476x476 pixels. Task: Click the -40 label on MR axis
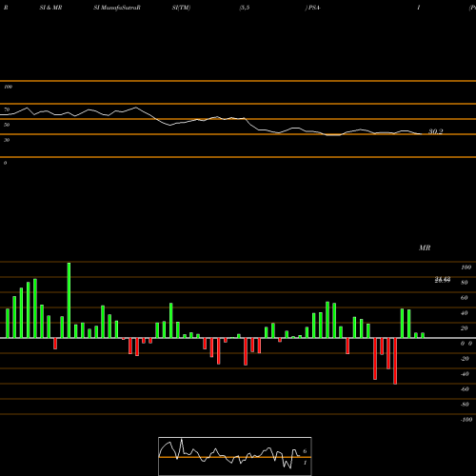point(465,374)
